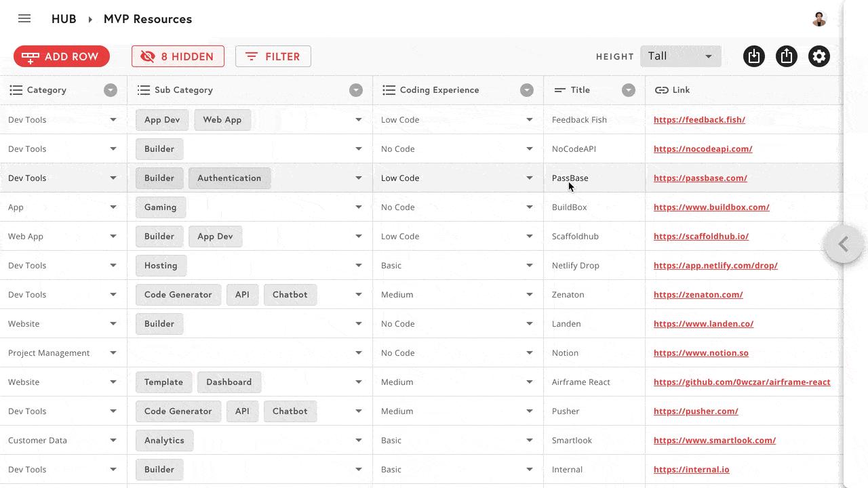Open Title column options arrow
868x488 pixels.
629,90
